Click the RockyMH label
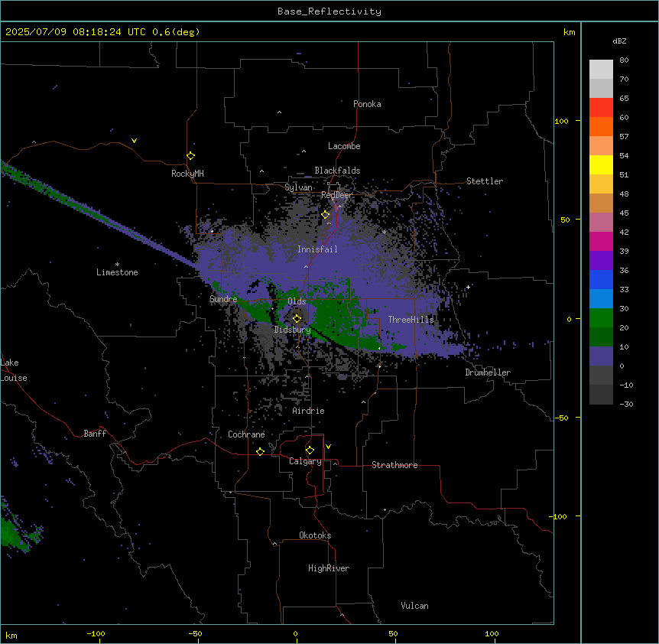Screen dimensions: 659x644 pyautogui.click(x=187, y=174)
